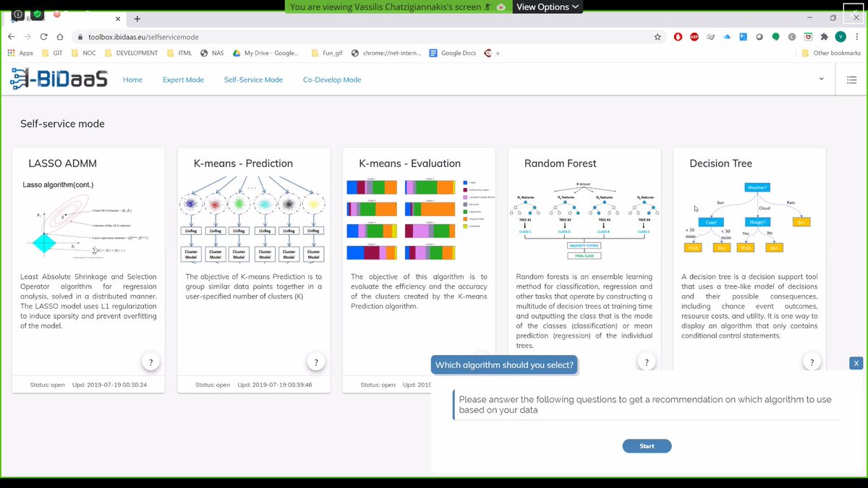Click the Zoom meeting info icon

pyautogui.click(x=18, y=14)
